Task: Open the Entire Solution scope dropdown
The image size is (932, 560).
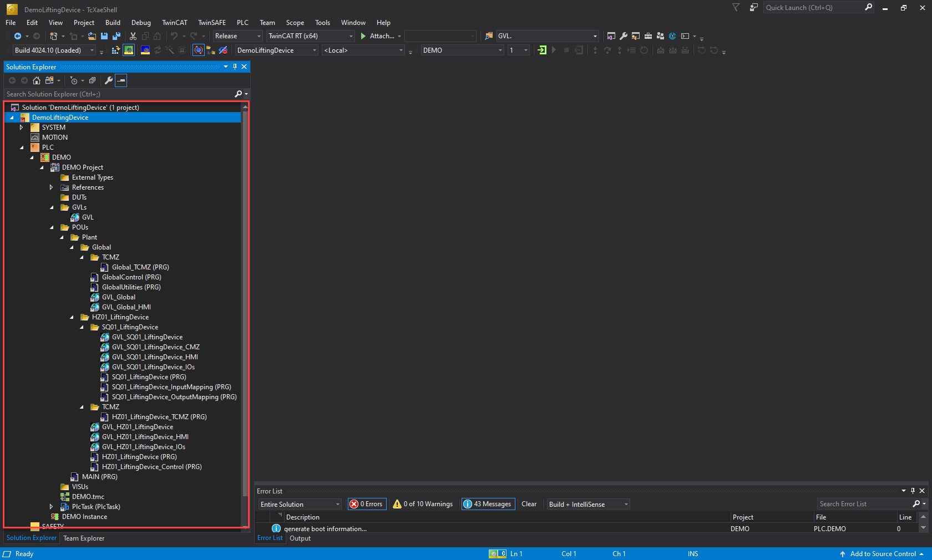Action: click(x=300, y=504)
